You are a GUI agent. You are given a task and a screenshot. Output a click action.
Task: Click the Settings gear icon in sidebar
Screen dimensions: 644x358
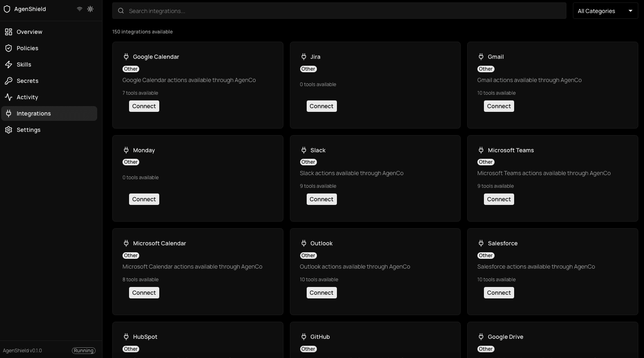(9, 130)
